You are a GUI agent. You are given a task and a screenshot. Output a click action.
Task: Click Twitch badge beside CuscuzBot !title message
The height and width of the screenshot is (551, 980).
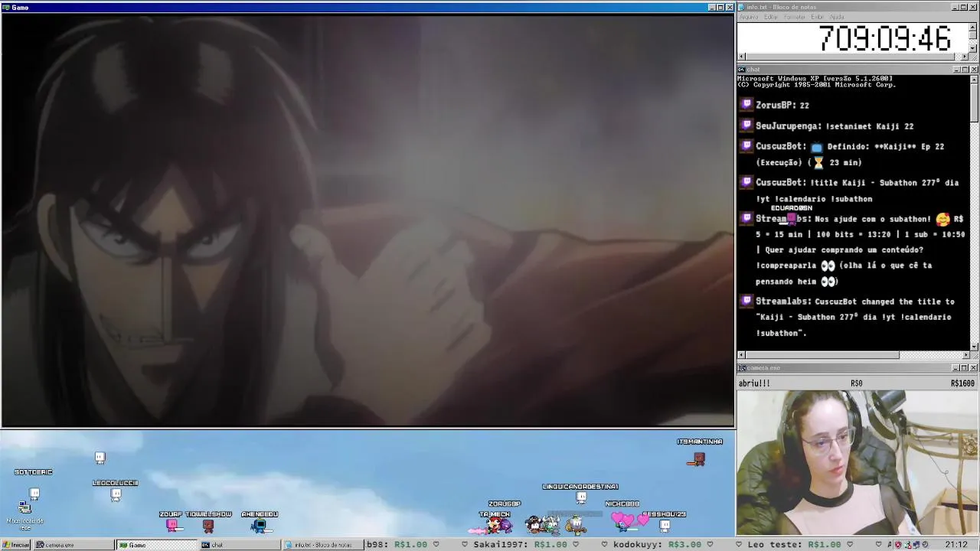[746, 181]
